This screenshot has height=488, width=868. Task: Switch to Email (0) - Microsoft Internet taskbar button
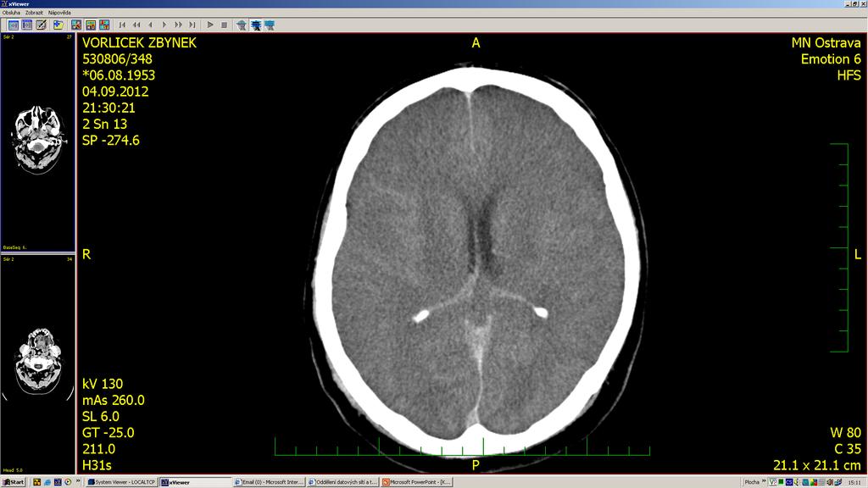point(269,482)
